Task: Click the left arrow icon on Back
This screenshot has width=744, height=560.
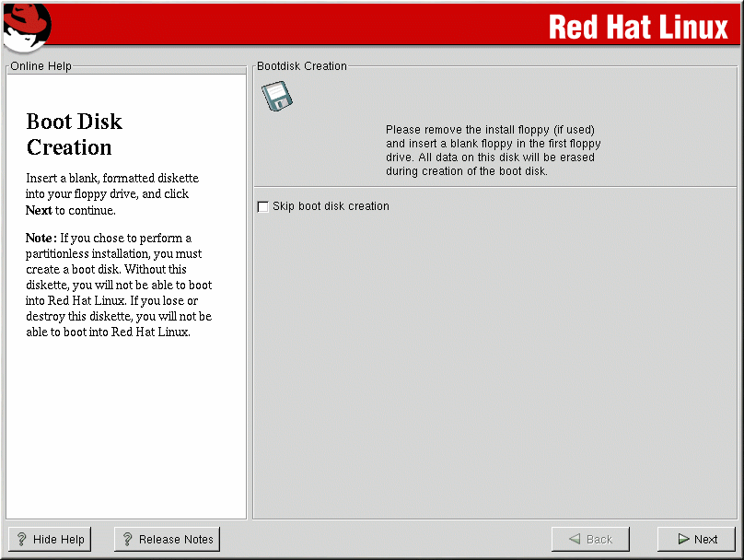Action: point(575,540)
